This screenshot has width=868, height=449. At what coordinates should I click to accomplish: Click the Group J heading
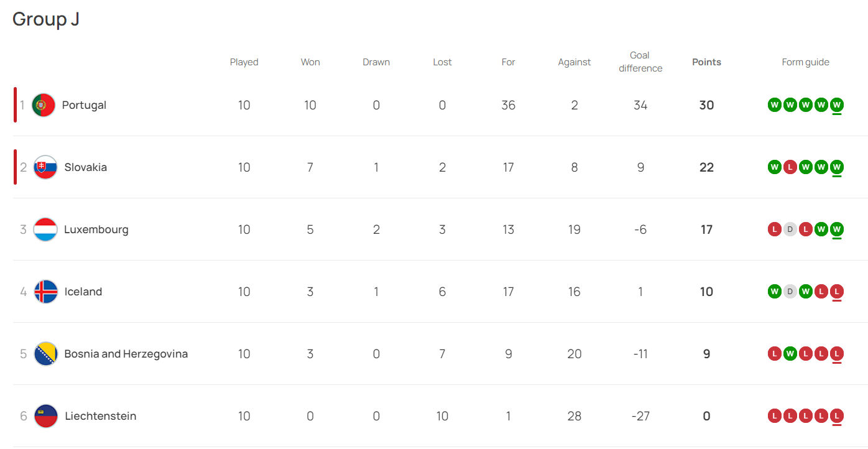(x=46, y=19)
